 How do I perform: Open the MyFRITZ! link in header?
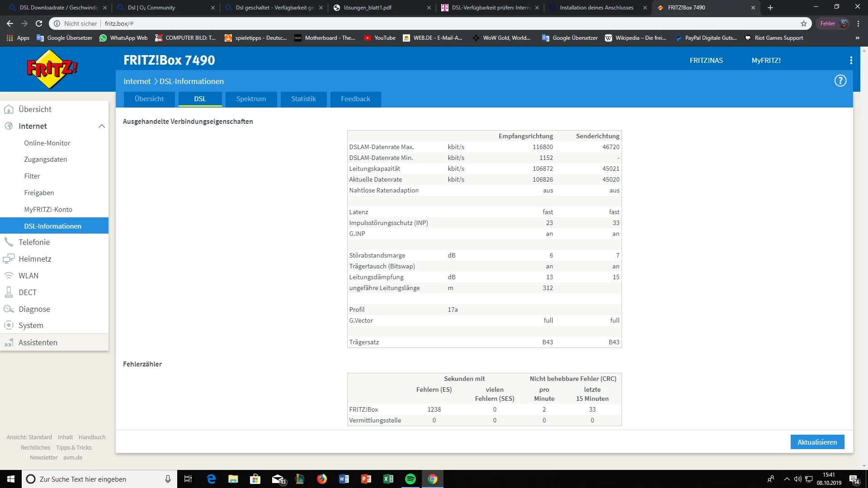766,61
